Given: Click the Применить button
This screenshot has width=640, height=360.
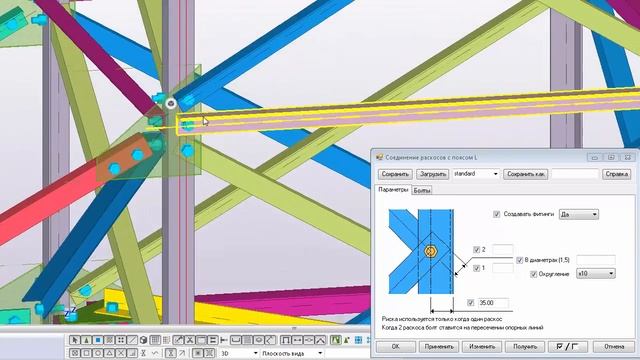Looking at the screenshot, I should click(439, 347).
